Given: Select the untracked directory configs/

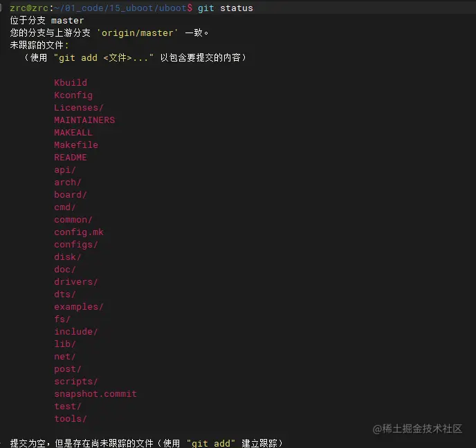Looking at the screenshot, I should (76, 244).
